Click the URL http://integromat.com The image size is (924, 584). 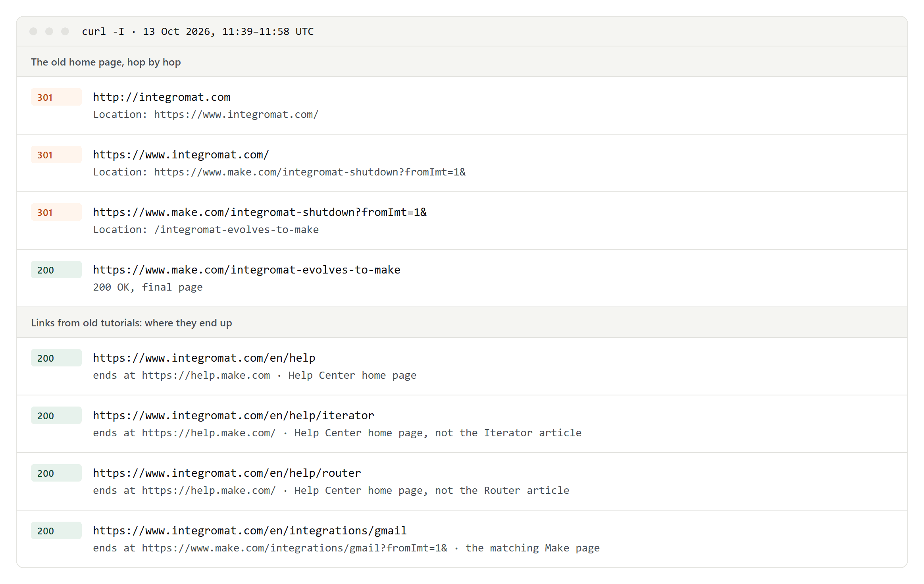pos(162,97)
